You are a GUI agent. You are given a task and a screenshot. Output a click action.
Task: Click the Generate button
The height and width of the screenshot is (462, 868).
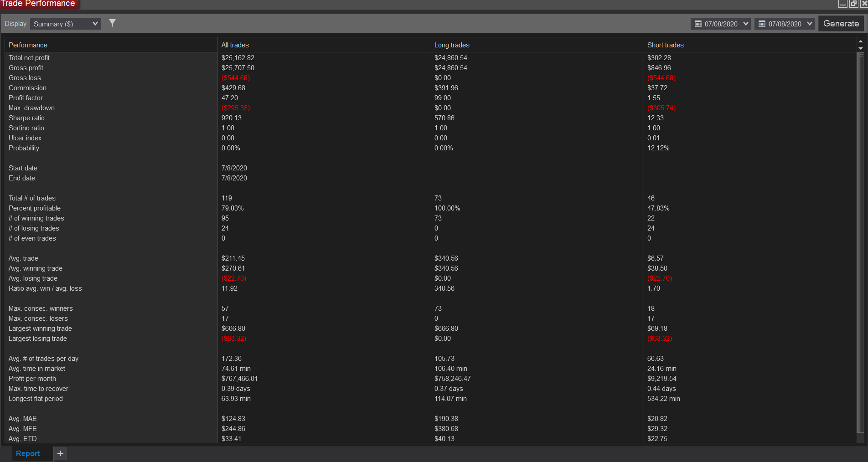pyautogui.click(x=841, y=24)
